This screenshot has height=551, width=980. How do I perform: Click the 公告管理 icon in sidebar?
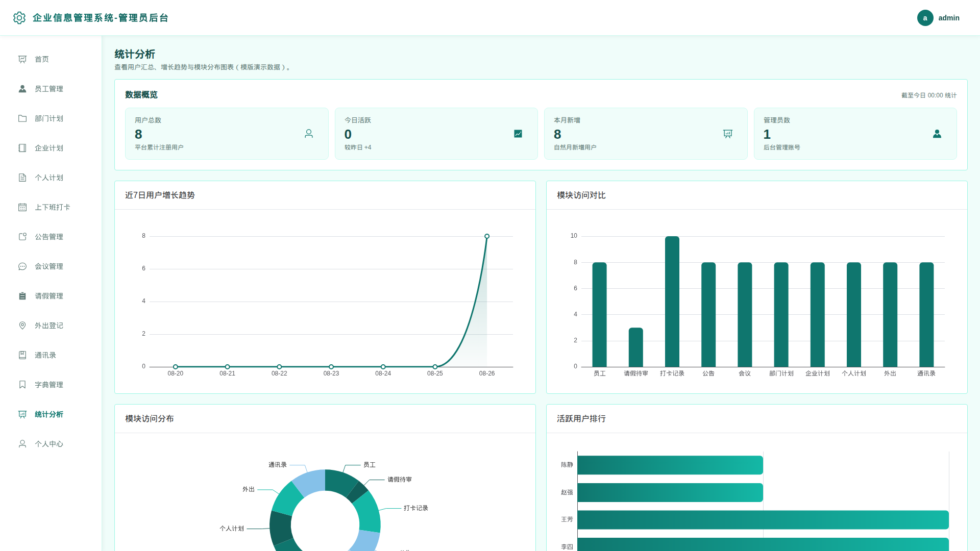coord(22,237)
